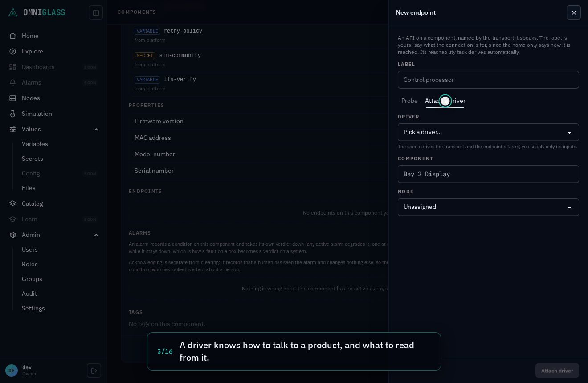
Task: Click the Dashboards grid icon
Action: pyautogui.click(x=13, y=67)
